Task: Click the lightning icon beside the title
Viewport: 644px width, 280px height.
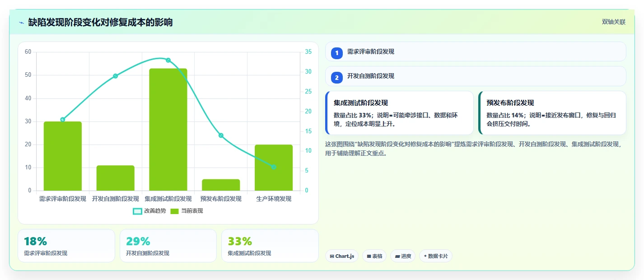Action: pos(21,23)
